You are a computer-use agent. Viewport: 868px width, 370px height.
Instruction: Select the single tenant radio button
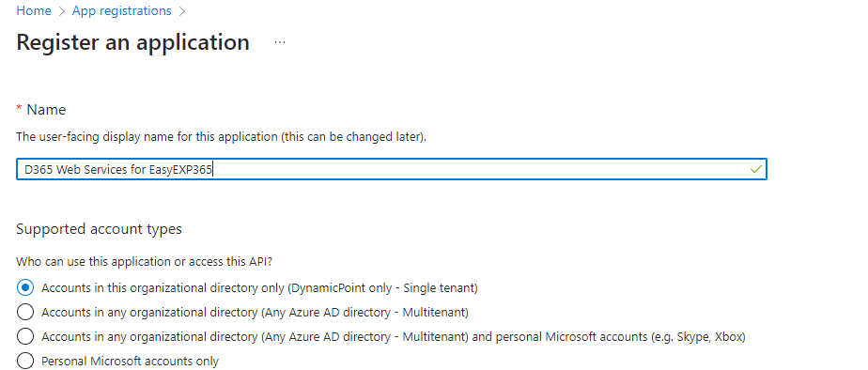[25, 287]
